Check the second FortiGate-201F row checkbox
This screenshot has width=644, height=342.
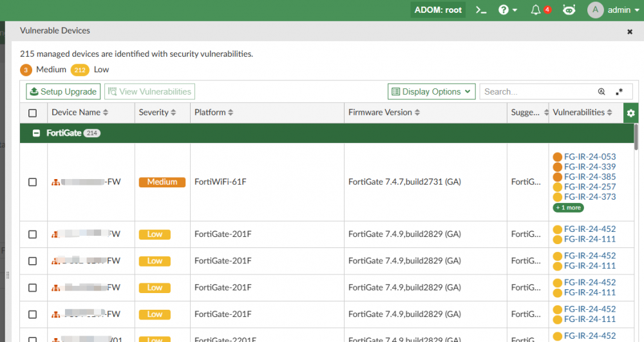[x=32, y=261]
